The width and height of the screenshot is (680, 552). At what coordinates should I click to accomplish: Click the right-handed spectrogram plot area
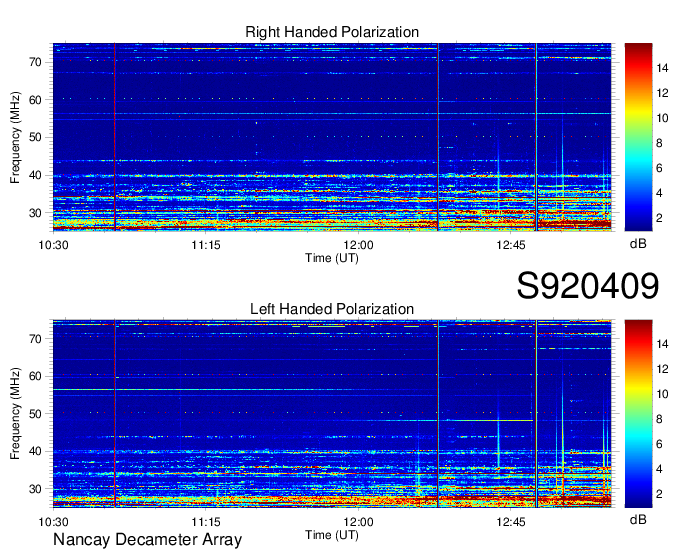[x=332, y=137]
